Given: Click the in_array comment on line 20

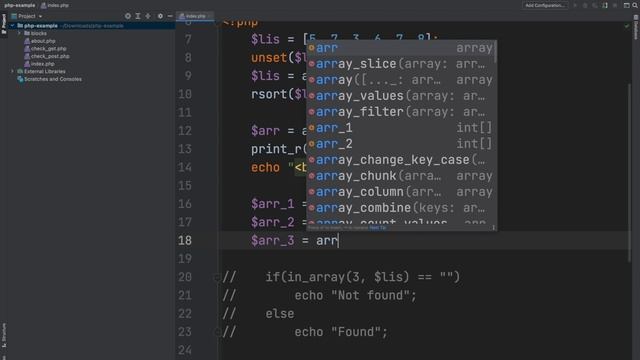Looking at the screenshot, I should click(x=362, y=277).
